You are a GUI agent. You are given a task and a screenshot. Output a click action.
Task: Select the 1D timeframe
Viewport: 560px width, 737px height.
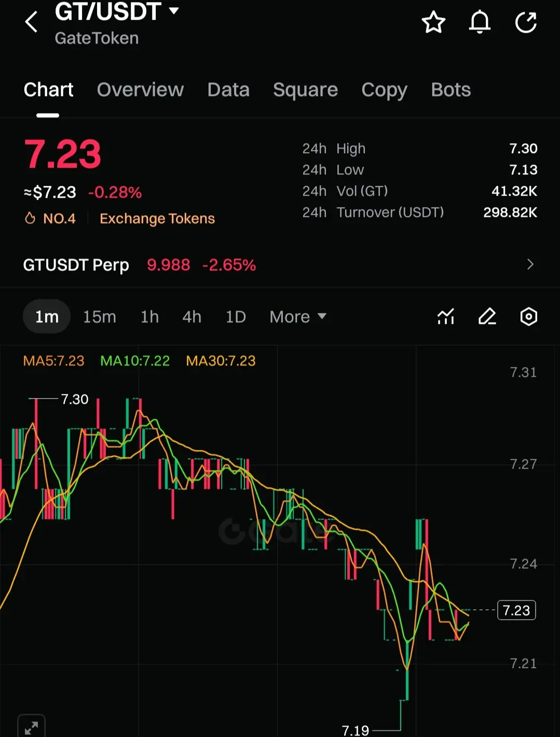[x=236, y=317]
